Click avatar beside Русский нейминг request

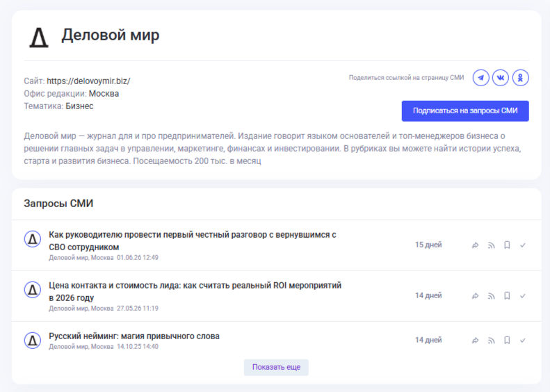pyautogui.click(x=33, y=340)
